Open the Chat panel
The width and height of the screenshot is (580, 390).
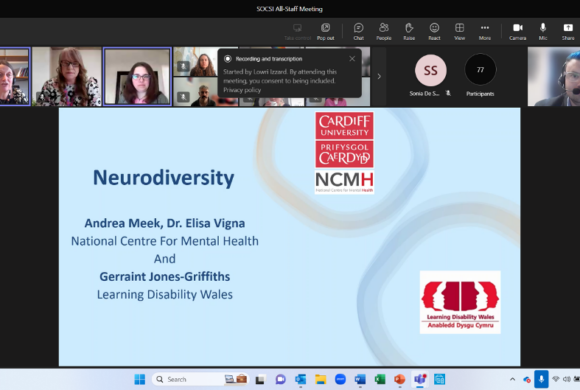coord(358,31)
